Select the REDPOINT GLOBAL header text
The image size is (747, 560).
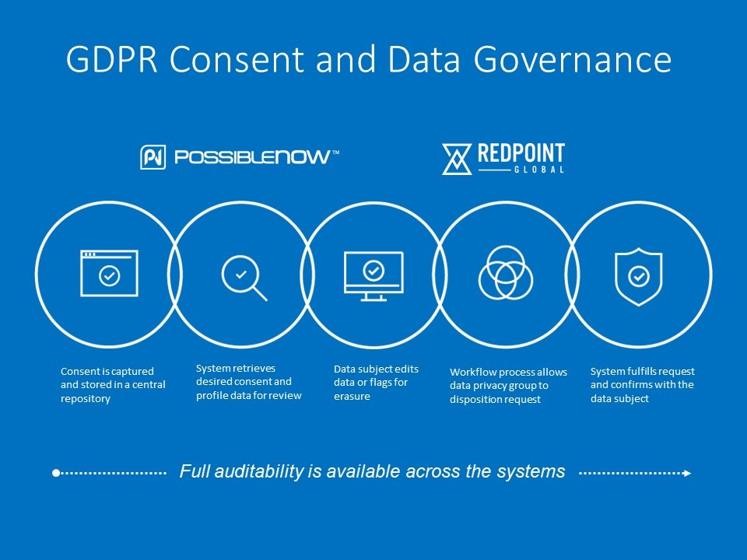point(523,156)
